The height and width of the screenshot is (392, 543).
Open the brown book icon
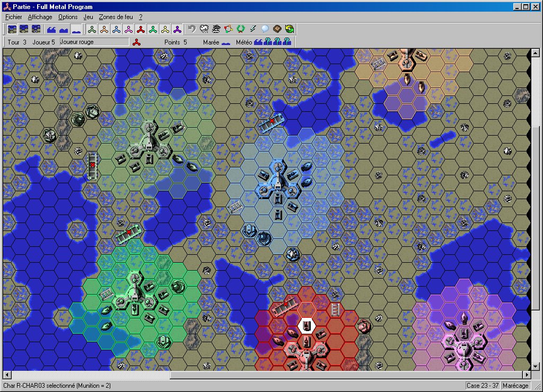277,29
